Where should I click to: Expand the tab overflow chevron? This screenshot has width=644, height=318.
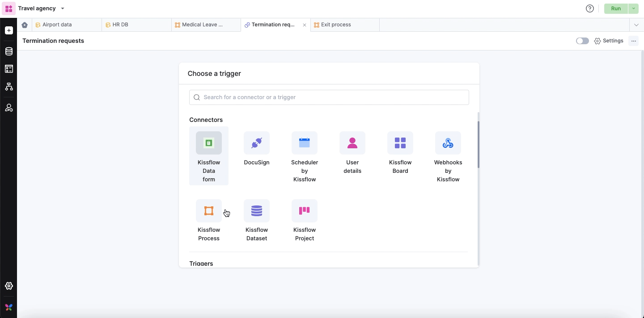(636, 25)
